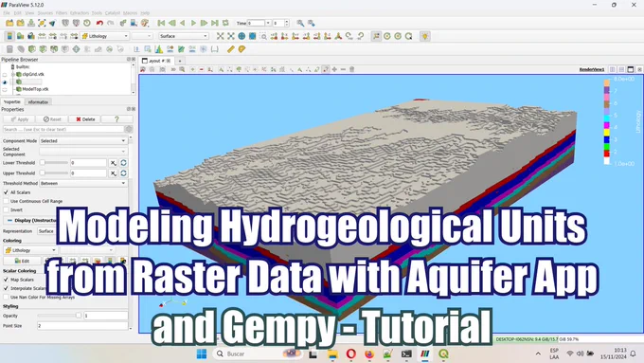This screenshot has height=363, width=644.
Task: Open the File menu
Action: (x=7, y=13)
